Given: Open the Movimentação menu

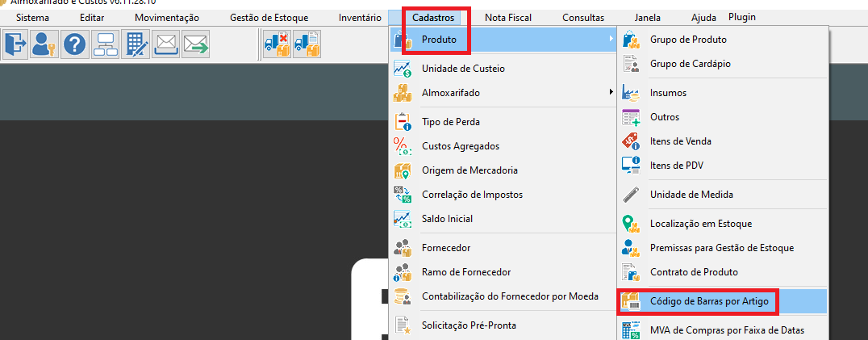Looking at the screenshot, I should pos(167,18).
